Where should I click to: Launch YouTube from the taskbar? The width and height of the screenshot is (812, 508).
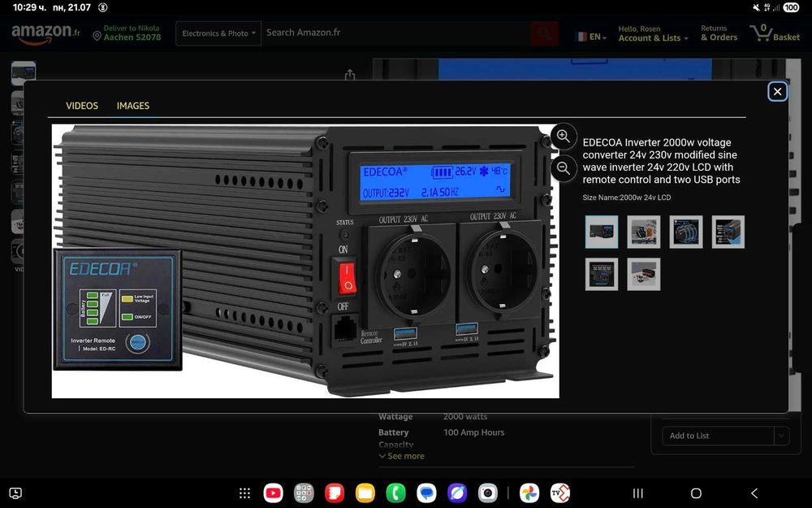pos(273,493)
